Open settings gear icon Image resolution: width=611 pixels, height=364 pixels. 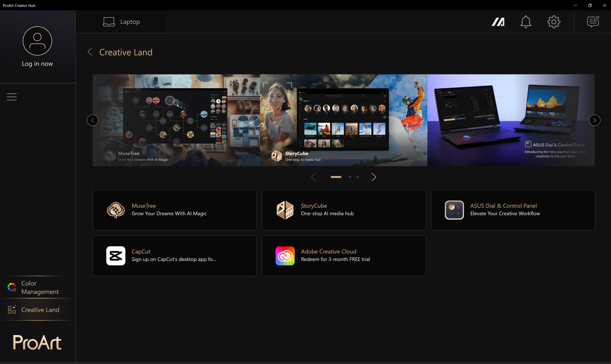point(554,22)
